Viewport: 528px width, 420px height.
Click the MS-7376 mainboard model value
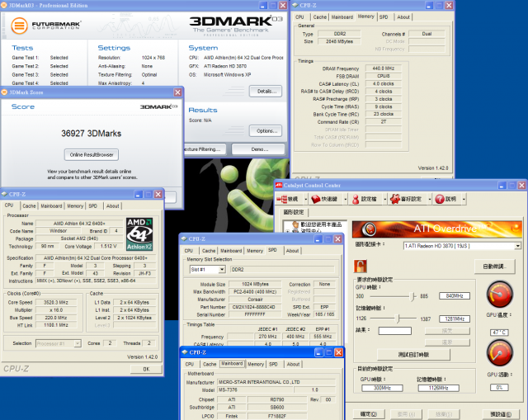[x=255, y=389]
